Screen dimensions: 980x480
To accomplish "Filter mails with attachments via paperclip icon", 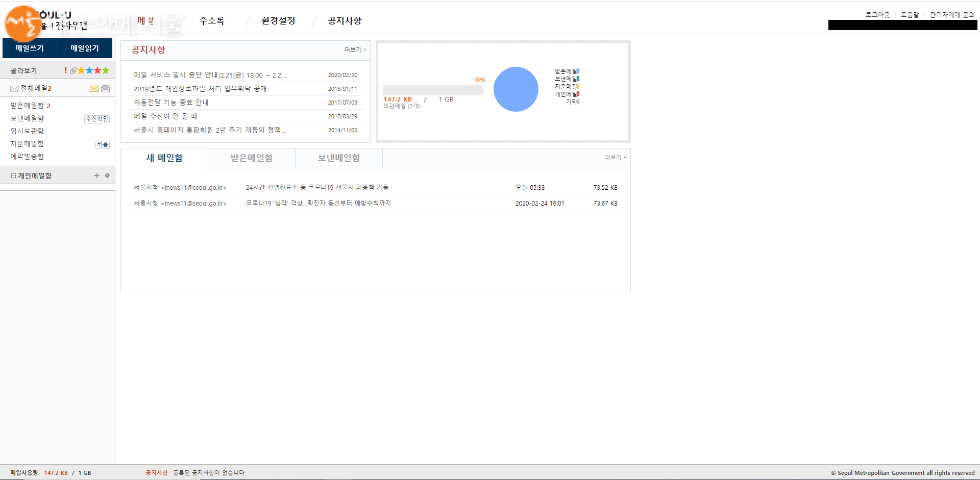I will [x=73, y=70].
